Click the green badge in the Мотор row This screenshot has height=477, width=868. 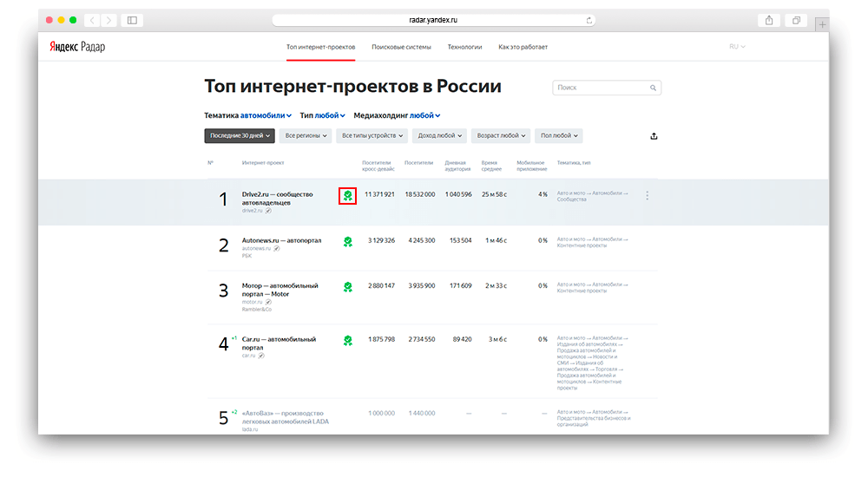tap(348, 287)
